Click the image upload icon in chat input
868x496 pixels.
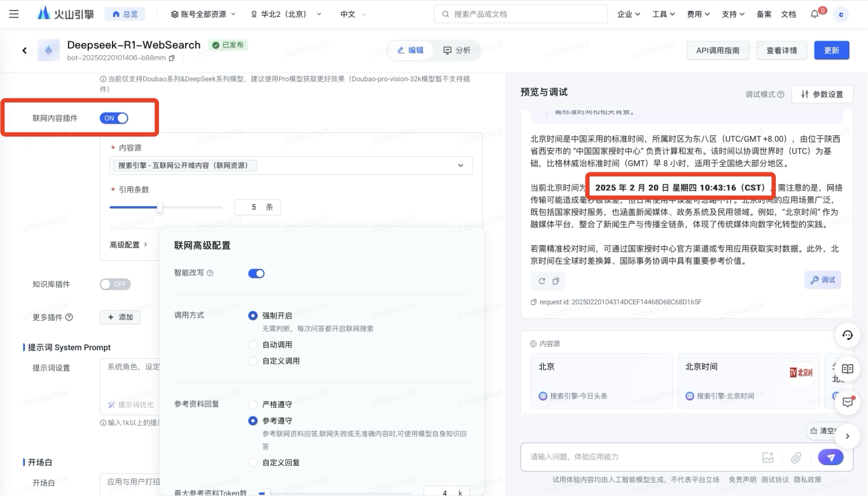click(768, 458)
